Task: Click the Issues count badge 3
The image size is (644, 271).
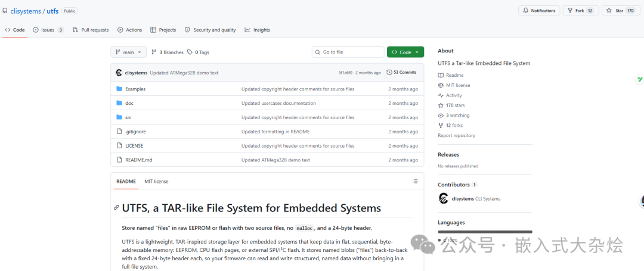Action: point(60,30)
